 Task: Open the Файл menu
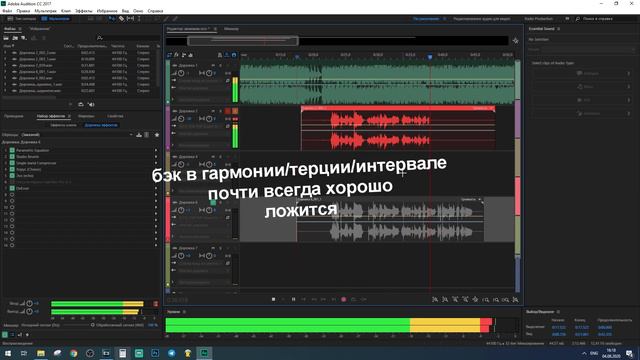tap(7, 11)
